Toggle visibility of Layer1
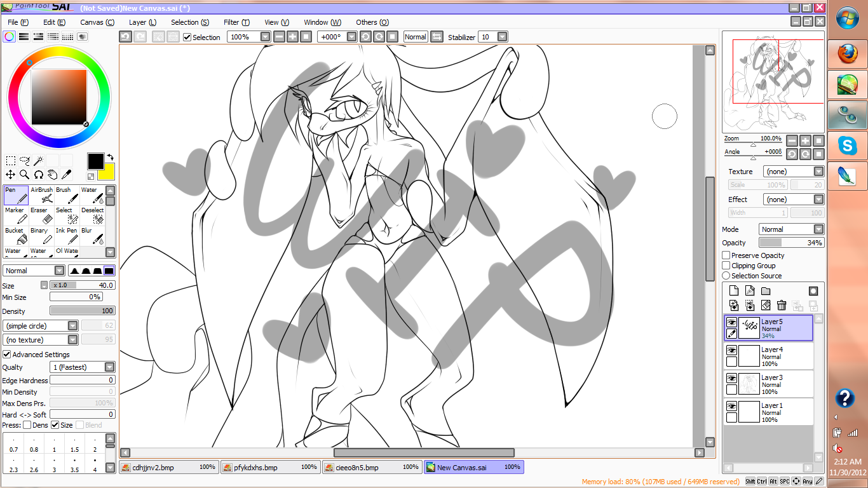 (731, 406)
